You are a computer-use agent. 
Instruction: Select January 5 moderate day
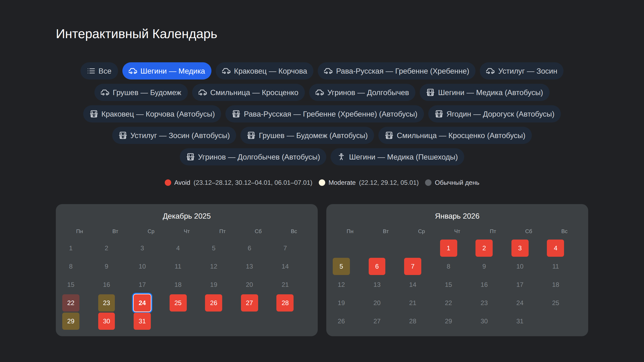click(341, 266)
